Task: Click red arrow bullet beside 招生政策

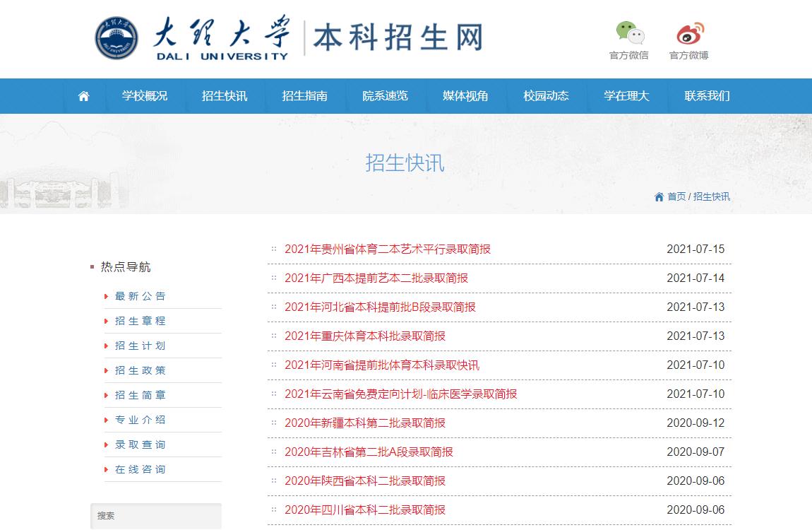Action: click(106, 371)
